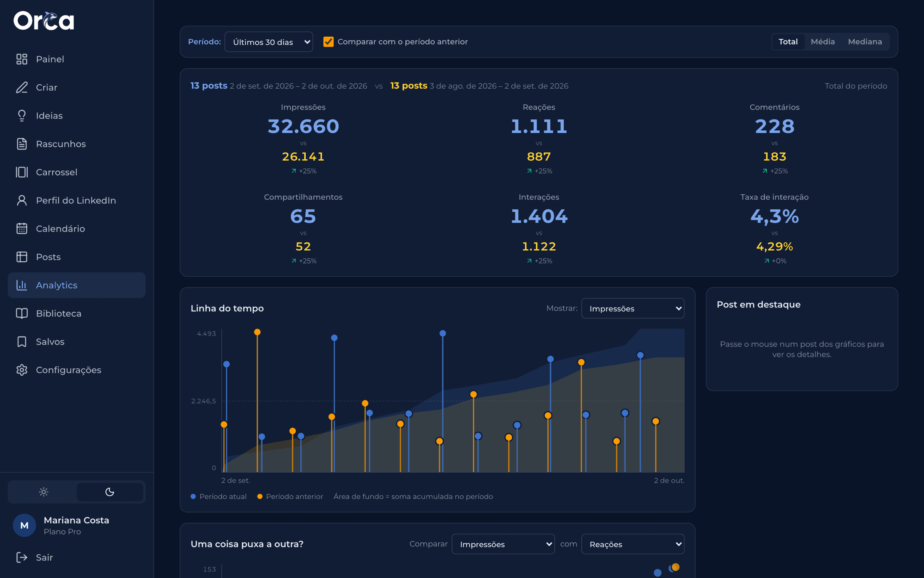Open the Reações comparison dropdown
The image size is (924, 578).
point(633,544)
